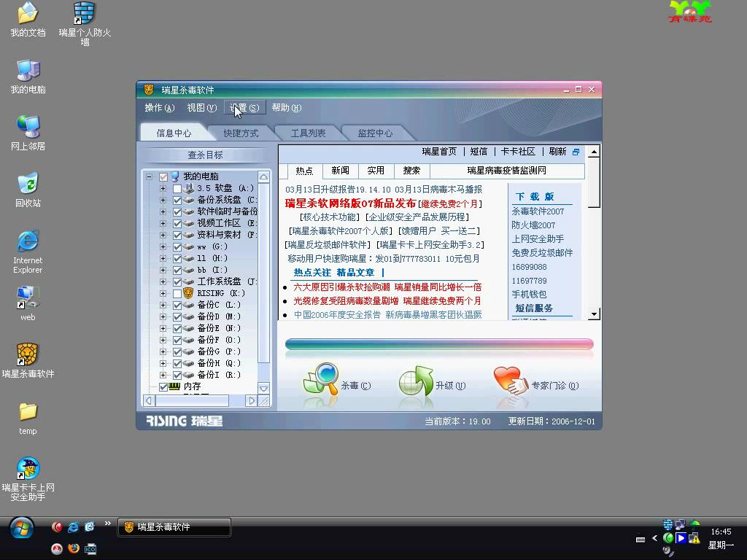Collapse the 我的电脑 tree node
This screenshot has width=747, height=560.
[149, 176]
